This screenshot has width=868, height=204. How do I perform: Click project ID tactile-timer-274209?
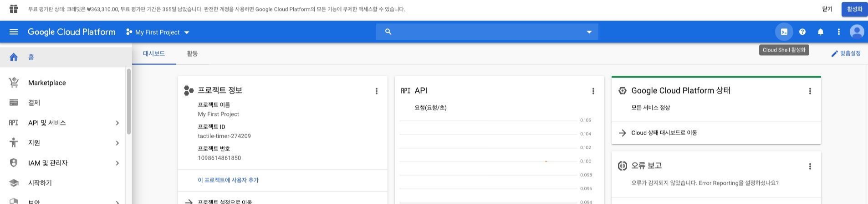[224, 136]
